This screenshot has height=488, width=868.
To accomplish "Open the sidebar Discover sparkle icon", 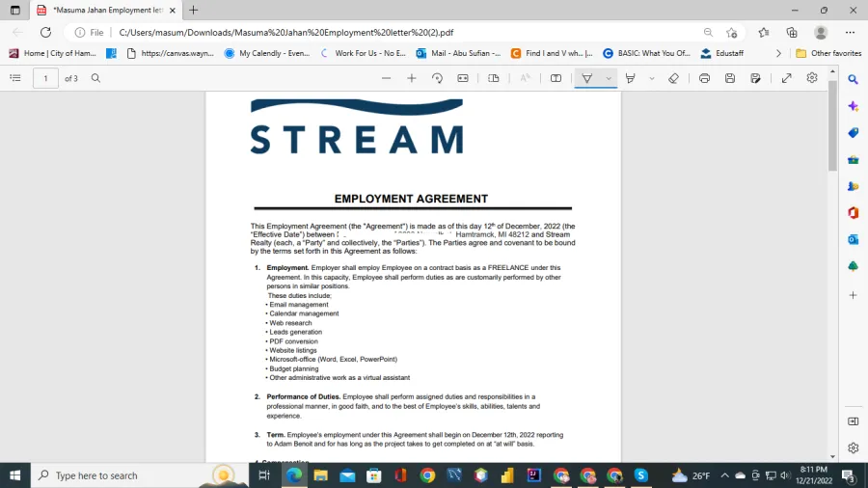I will pyautogui.click(x=854, y=106).
